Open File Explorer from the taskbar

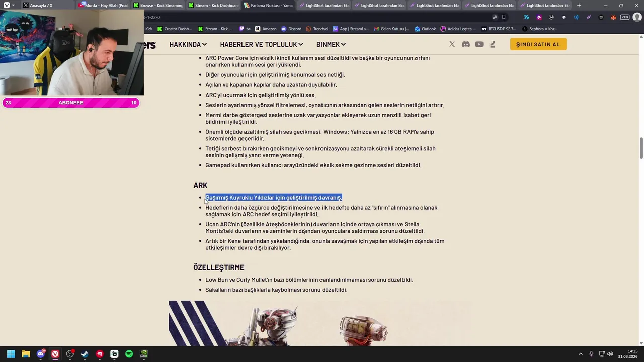[x=26, y=354]
